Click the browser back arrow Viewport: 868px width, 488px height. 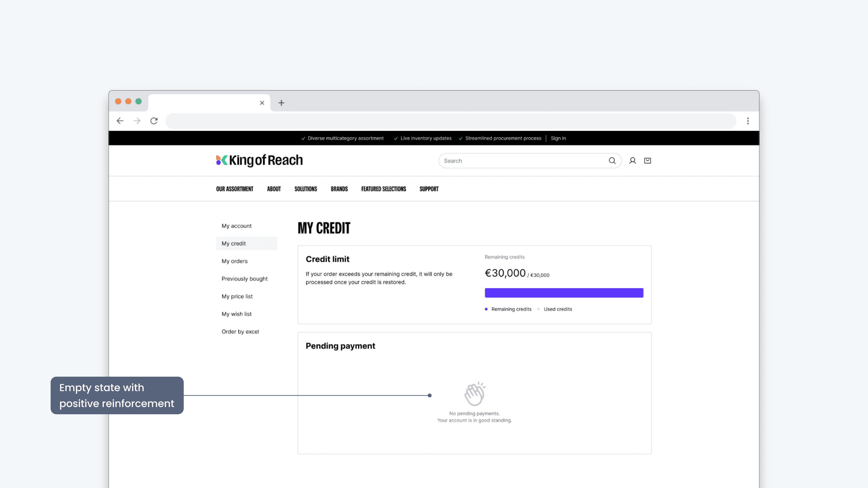coord(120,121)
